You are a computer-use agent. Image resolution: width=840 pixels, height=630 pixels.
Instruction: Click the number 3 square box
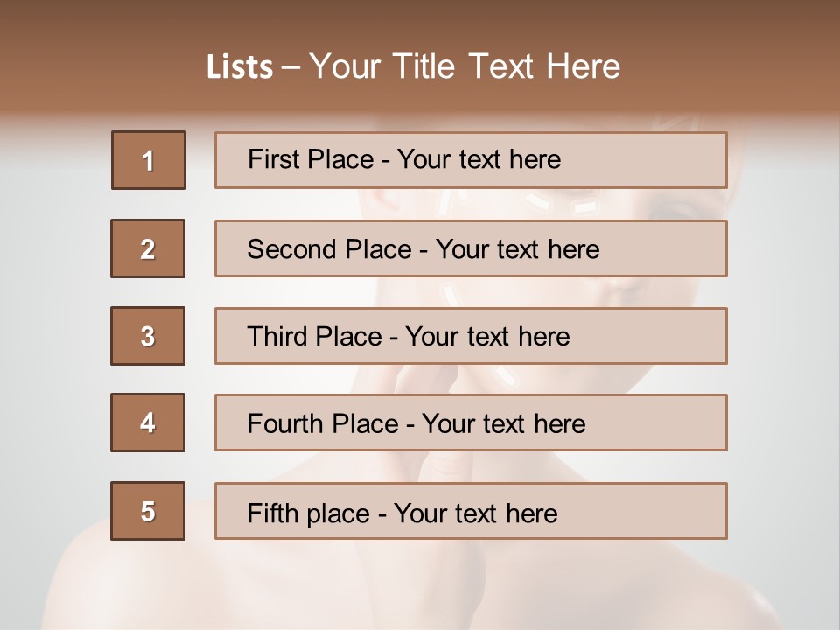click(x=148, y=336)
